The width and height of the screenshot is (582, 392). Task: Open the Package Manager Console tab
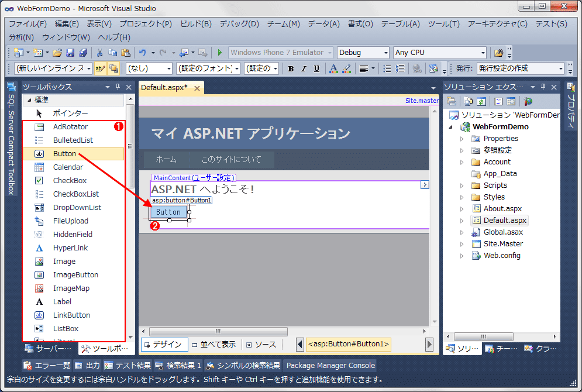click(330, 366)
